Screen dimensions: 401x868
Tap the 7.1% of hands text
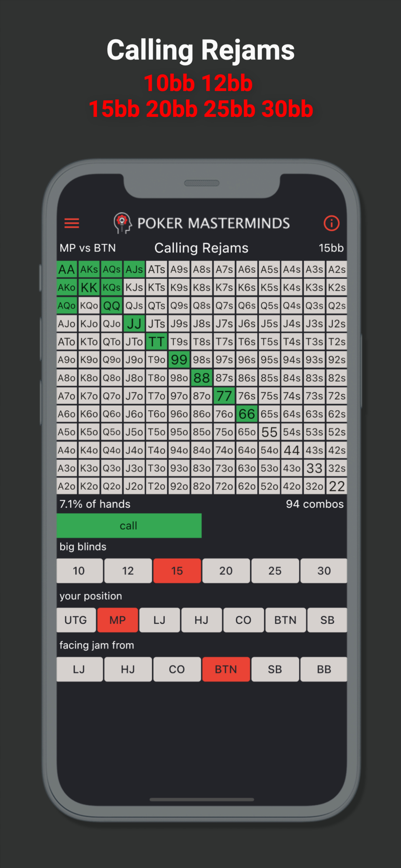click(x=95, y=504)
